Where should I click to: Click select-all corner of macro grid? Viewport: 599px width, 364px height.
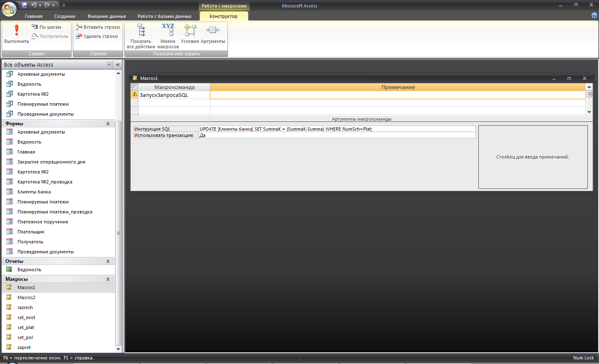pos(134,87)
